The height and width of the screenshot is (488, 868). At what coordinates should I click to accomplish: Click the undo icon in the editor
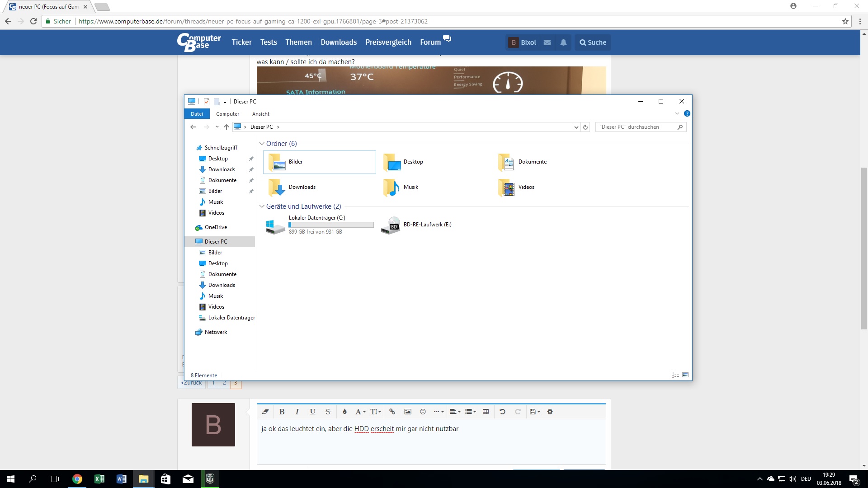click(x=502, y=412)
